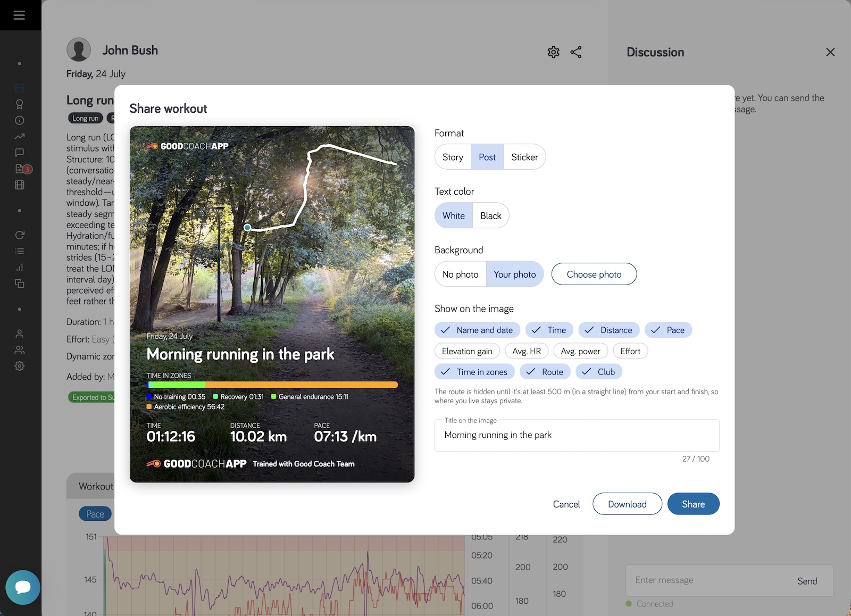Open the users group sidebar icon
This screenshot has height=616, width=851.
tap(20, 350)
